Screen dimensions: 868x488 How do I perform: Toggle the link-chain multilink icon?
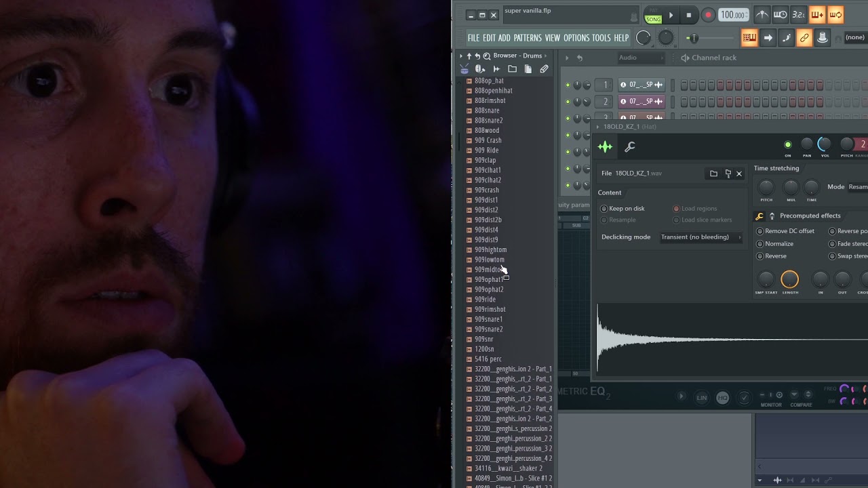pyautogui.click(x=804, y=38)
